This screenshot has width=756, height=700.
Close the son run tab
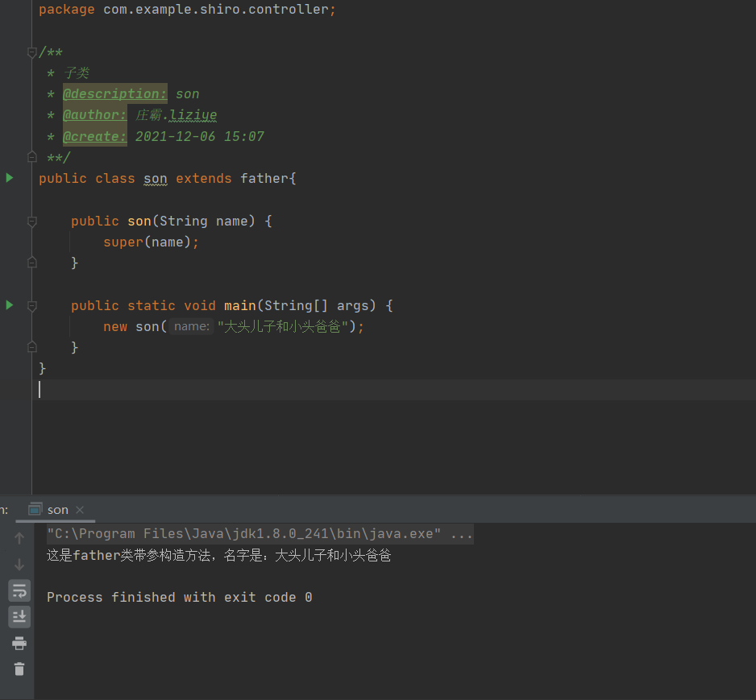[78, 510]
